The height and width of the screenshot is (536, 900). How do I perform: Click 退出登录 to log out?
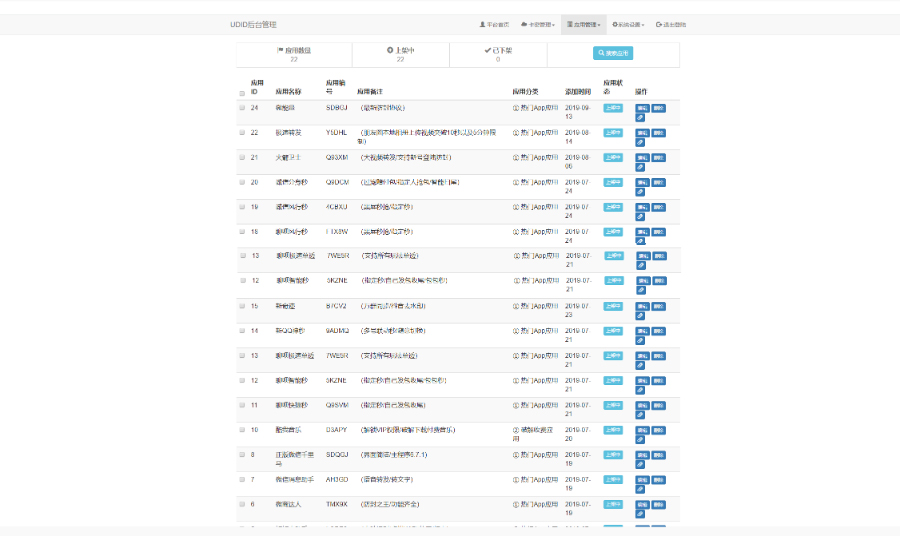[671, 24]
